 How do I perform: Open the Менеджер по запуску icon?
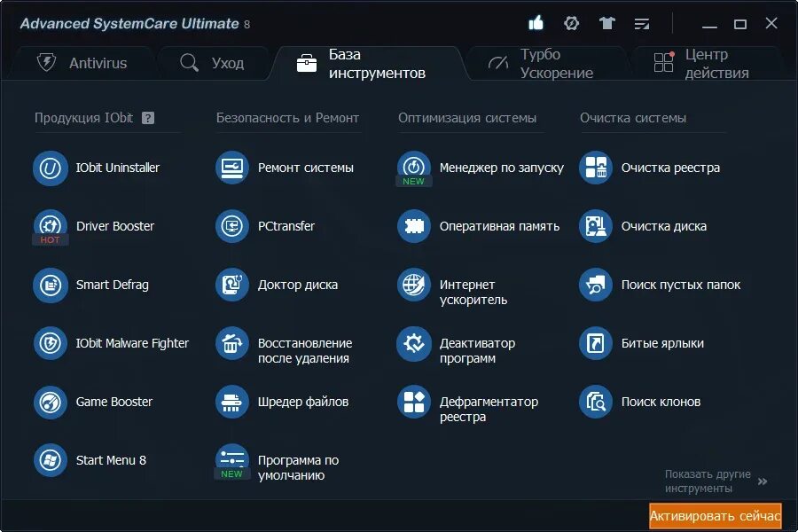click(414, 168)
